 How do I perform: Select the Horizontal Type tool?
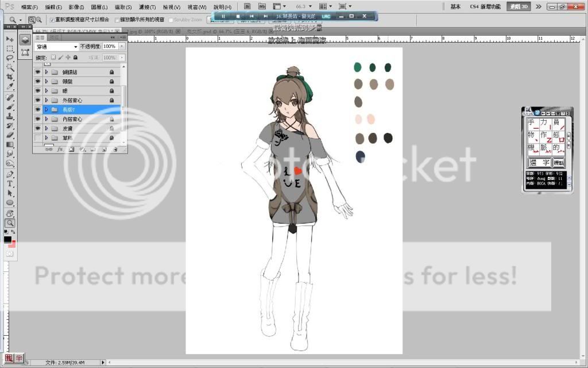(x=10, y=184)
